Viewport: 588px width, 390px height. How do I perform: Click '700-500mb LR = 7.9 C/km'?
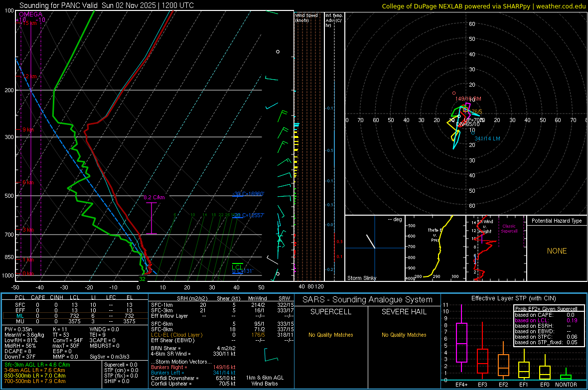coord(35,381)
